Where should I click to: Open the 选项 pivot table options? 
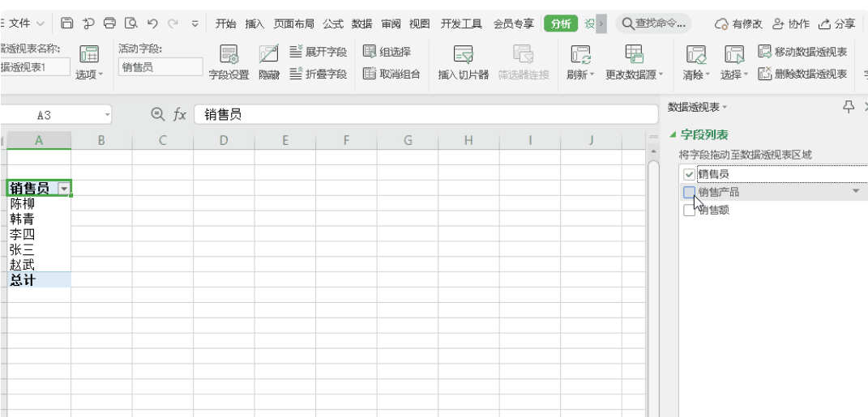89,62
